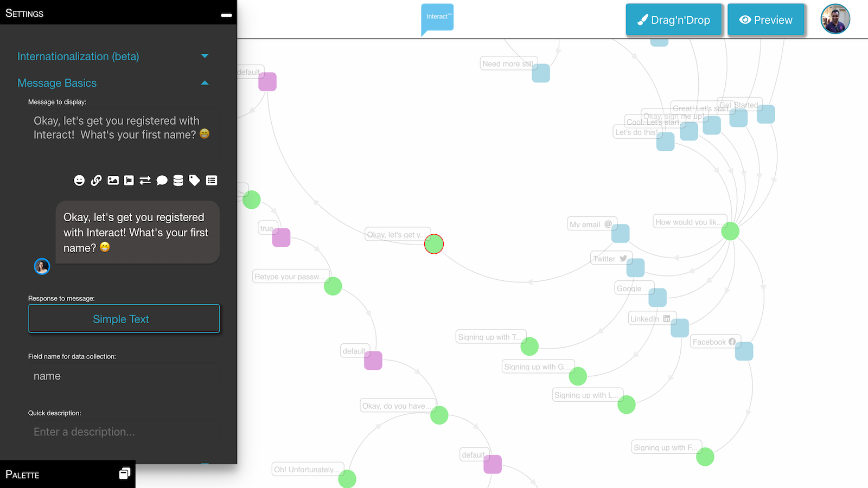
Task: Click the Preview button
Action: coord(766,20)
